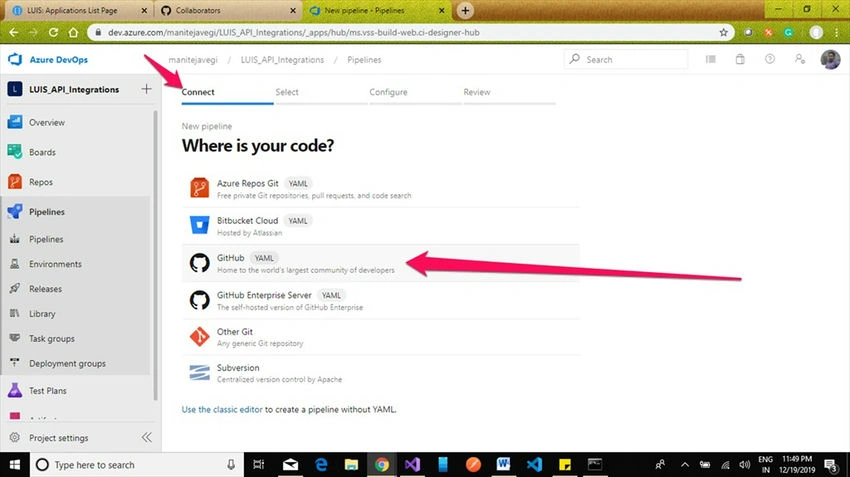This screenshot has height=477, width=850.
Task: Open the Sticky Notes taskbar icon
Action: pos(564,465)
